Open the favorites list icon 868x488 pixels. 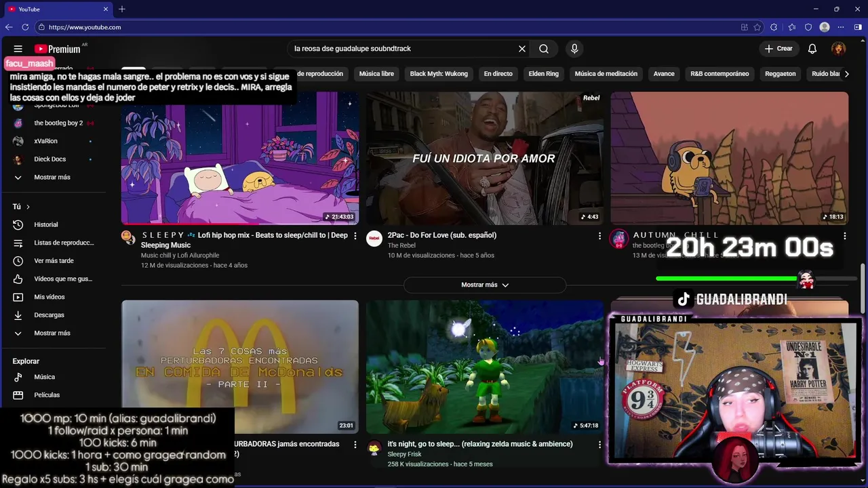coord(792,27)
